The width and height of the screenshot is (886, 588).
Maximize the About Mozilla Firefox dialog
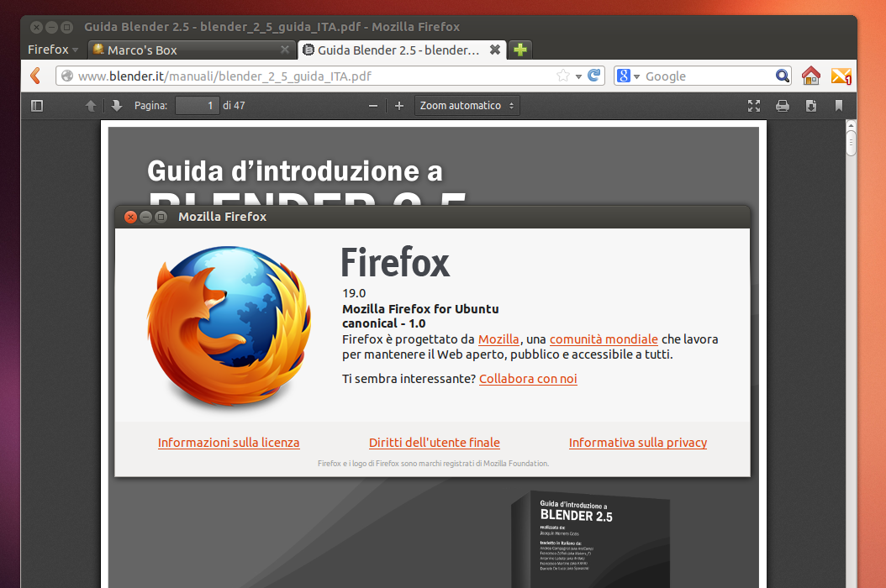coord(161,217)
